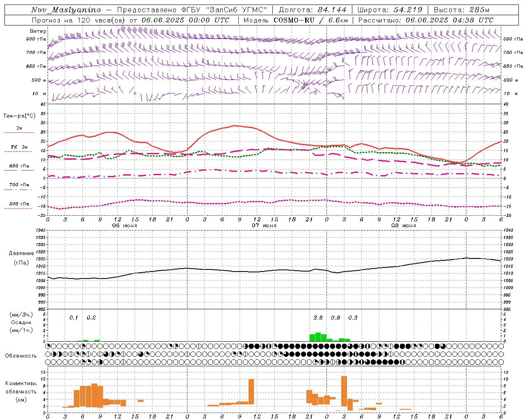
Task: Click the "Высота: 285м" header value
Action: click(x=461, y=10)
